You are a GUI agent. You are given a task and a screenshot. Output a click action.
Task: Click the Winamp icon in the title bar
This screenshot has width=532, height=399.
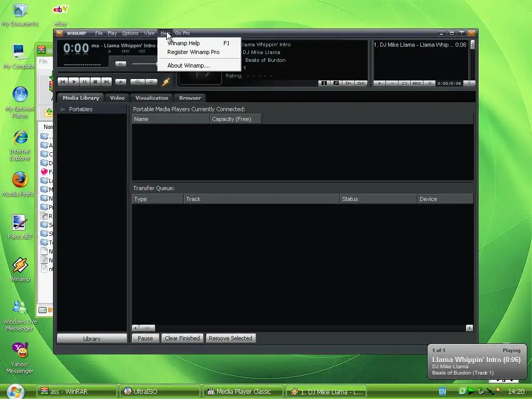[59, 33]
